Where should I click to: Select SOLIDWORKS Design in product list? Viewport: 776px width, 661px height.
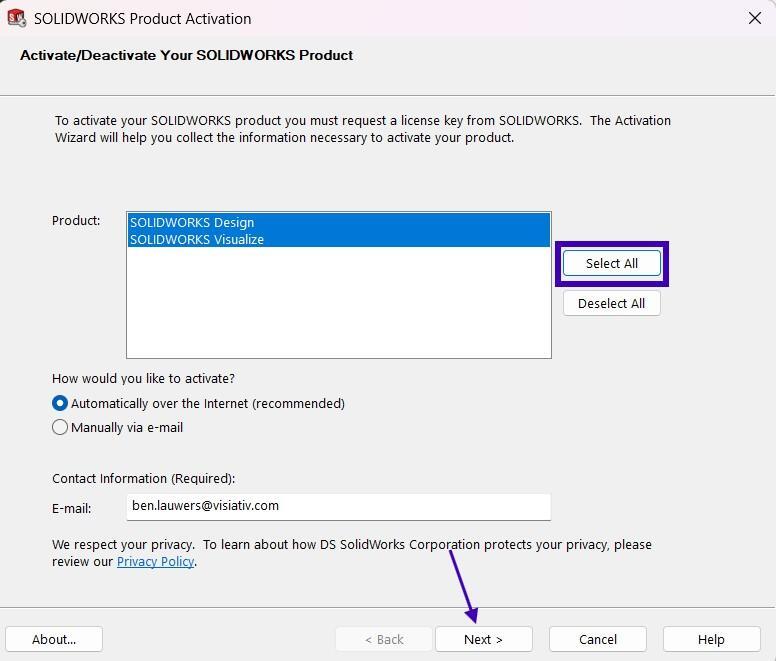coord(339,222)
